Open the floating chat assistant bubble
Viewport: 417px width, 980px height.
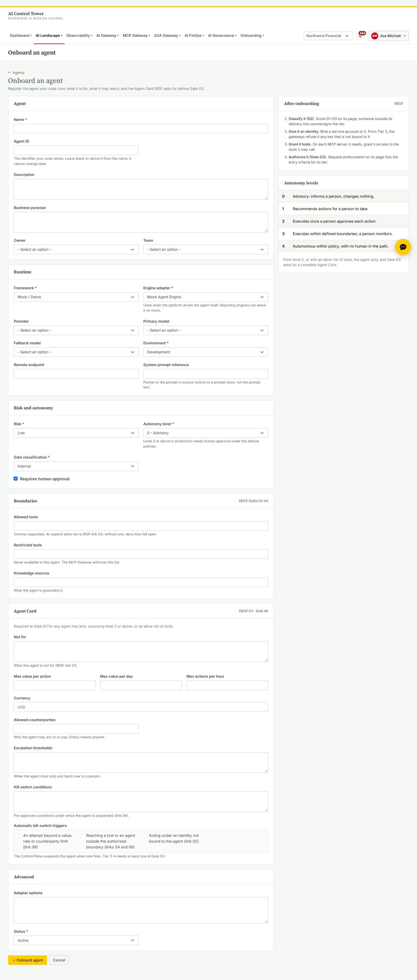(x=403, y=247)
